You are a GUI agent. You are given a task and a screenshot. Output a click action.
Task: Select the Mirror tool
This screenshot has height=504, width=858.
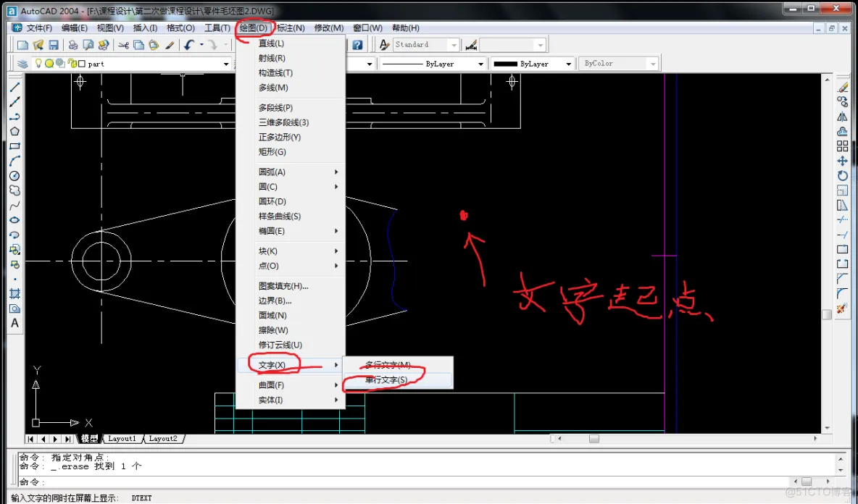[x=843, y=117]
